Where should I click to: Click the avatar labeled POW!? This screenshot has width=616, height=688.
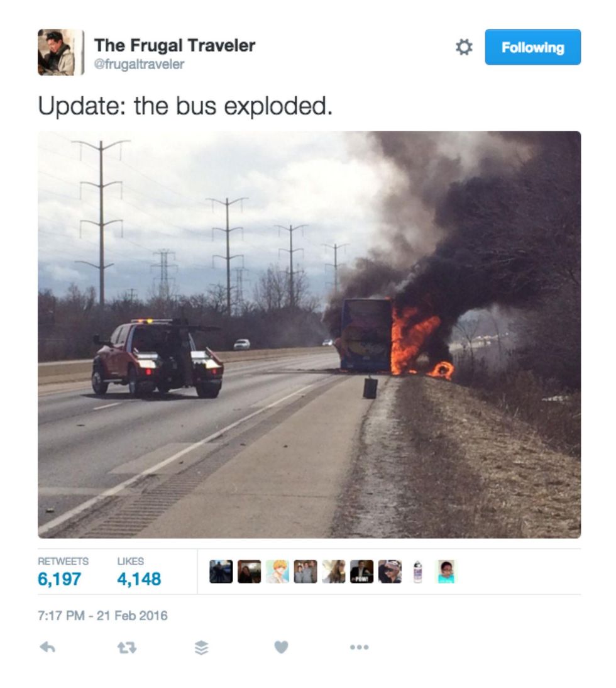[361, 572]
